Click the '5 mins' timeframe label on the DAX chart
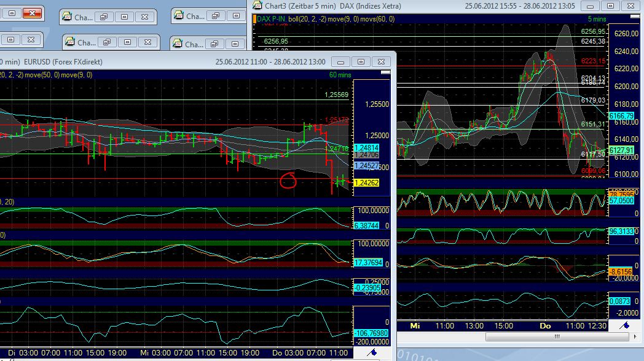 click(x=597, y=19)
